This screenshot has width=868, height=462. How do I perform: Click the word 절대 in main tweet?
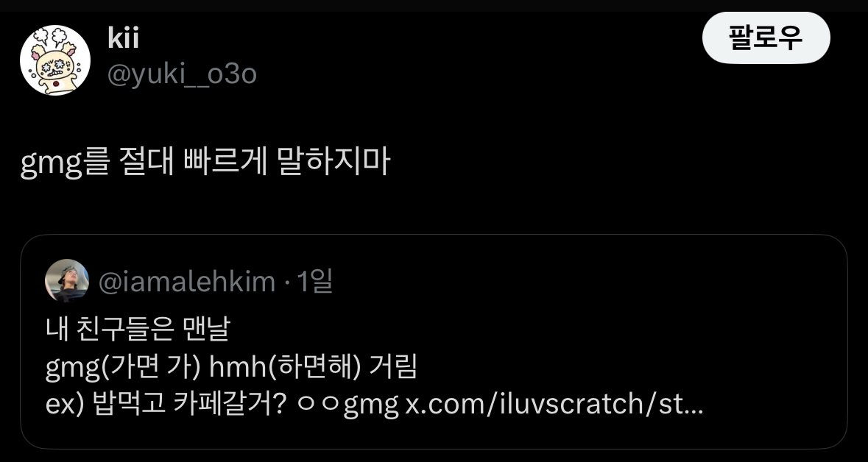click(x=147, y=161)
